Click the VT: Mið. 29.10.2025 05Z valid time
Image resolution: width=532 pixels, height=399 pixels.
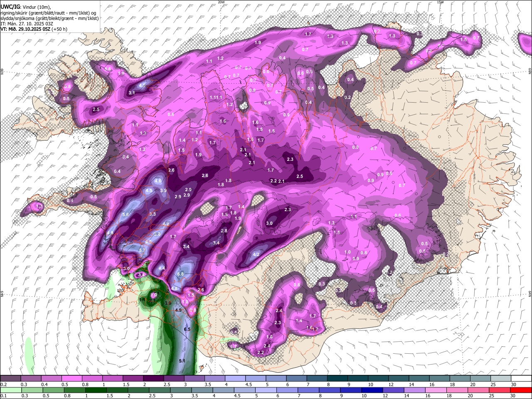(25, 29)
